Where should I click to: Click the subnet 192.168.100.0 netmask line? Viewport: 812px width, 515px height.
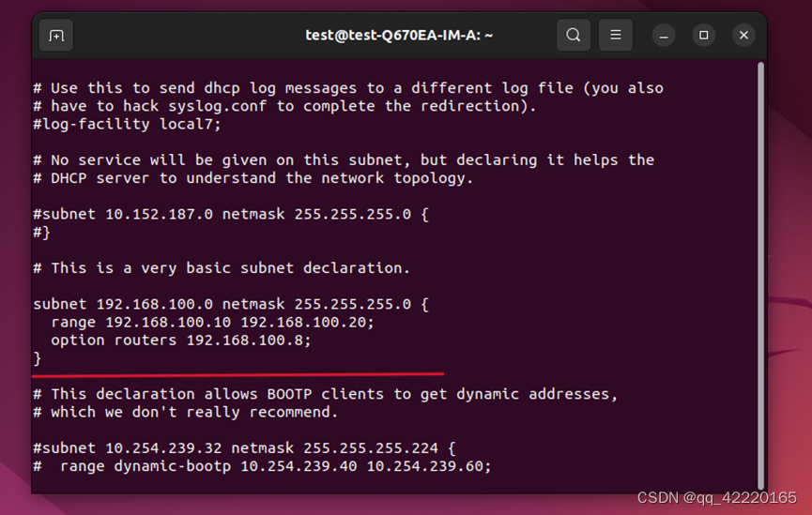231,304
